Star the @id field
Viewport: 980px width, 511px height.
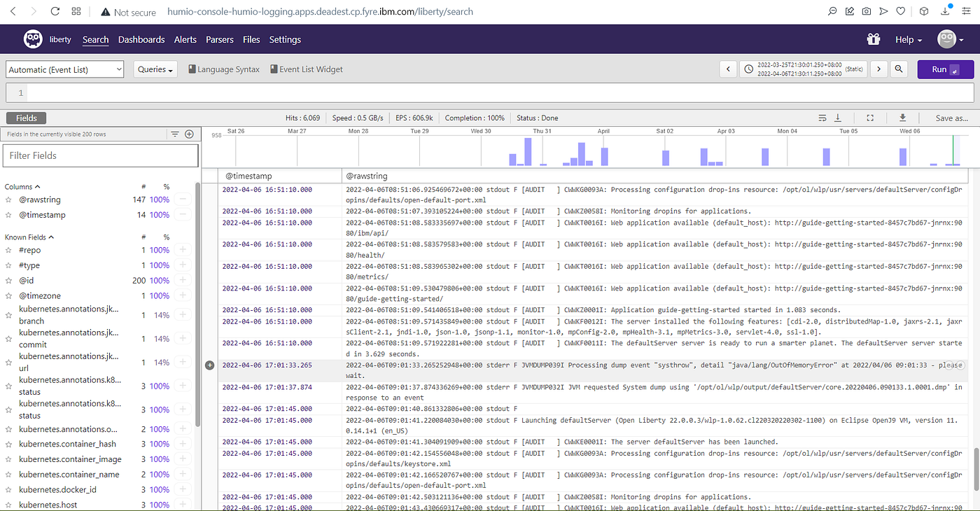(9, 280)
